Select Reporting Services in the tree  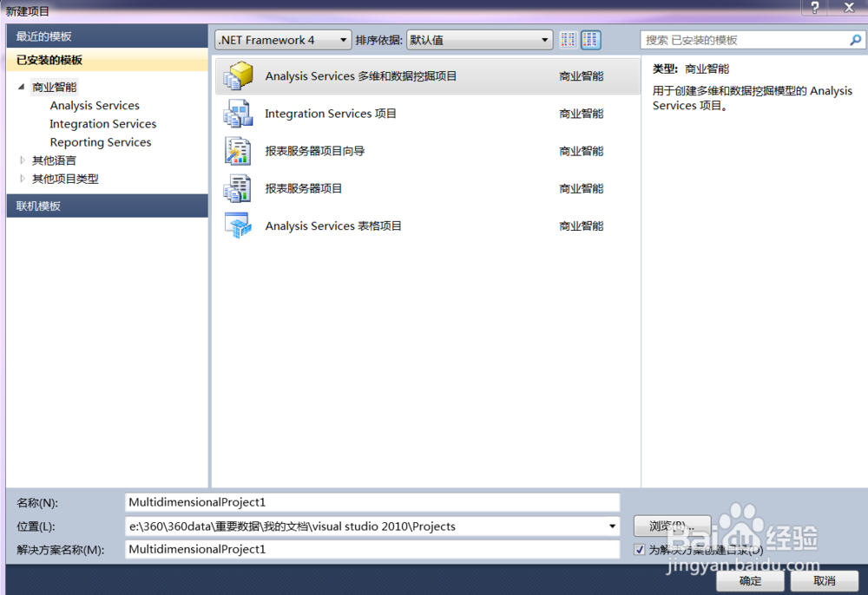coord(101,142)
